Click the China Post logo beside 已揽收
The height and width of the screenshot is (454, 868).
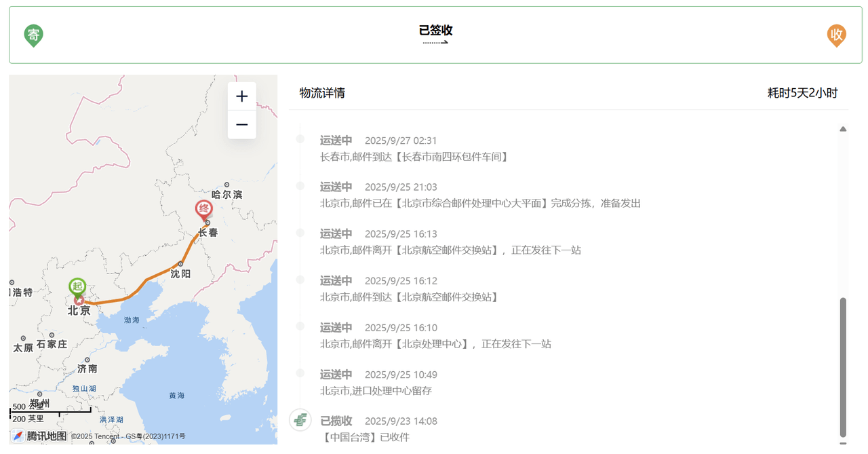point(300,420)
